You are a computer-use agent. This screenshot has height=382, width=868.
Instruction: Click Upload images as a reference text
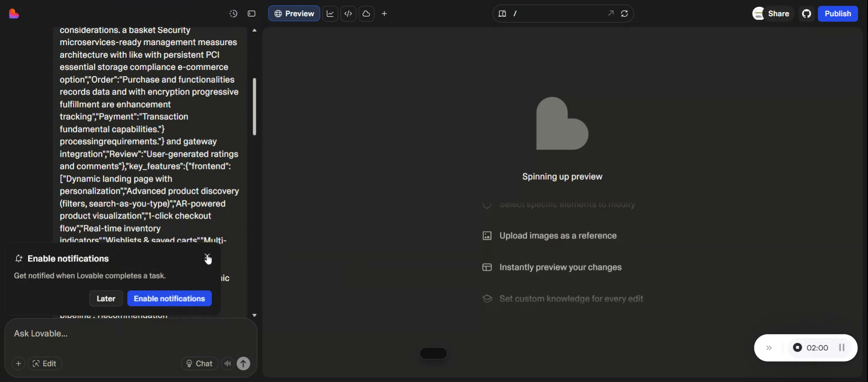point(558,236)
